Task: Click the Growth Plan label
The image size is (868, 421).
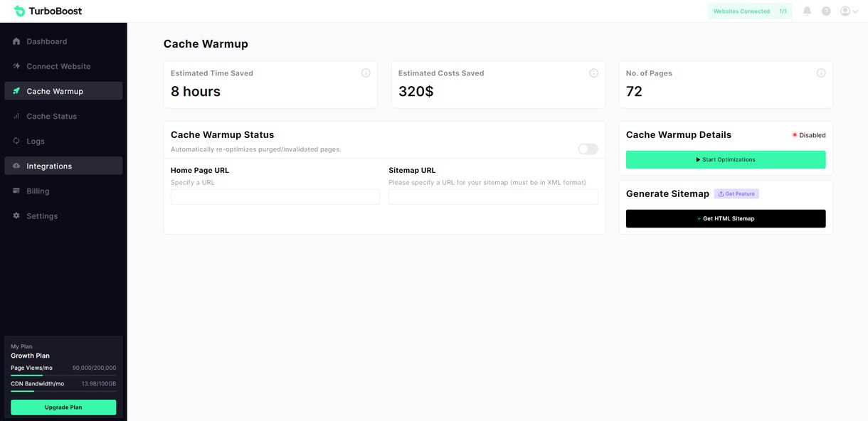Action: tap(30, 356)
